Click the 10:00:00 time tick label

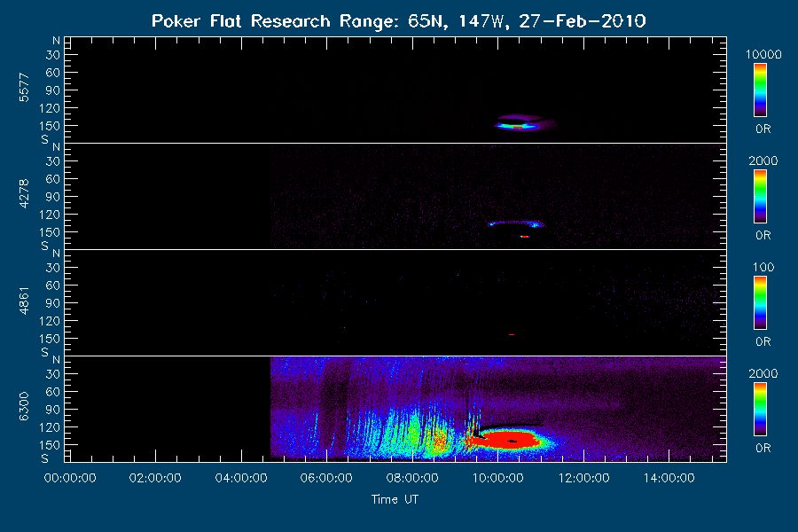pyautogui.click(x=497, y=478)
